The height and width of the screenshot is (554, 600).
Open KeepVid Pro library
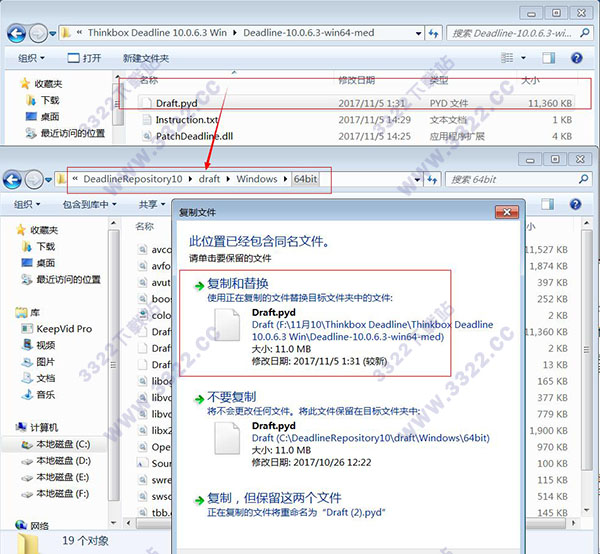(64, 329)
